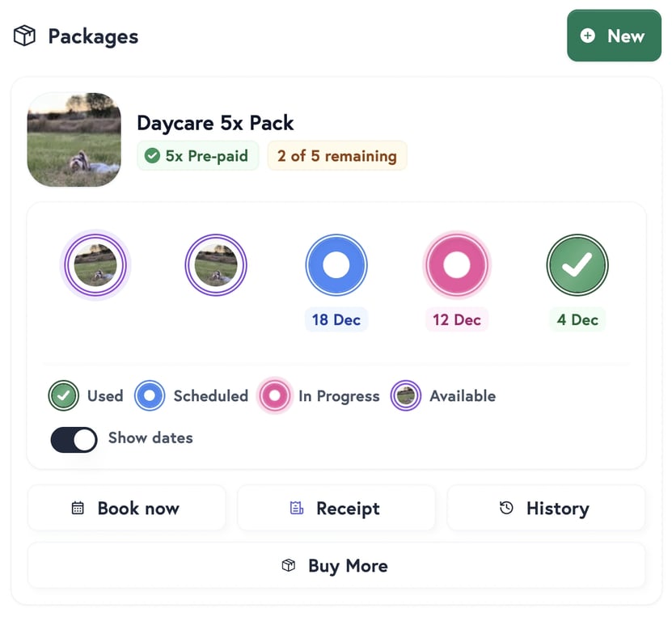
Task: Select the blue 18 Dec scheduled session circle
Action: 336,264
